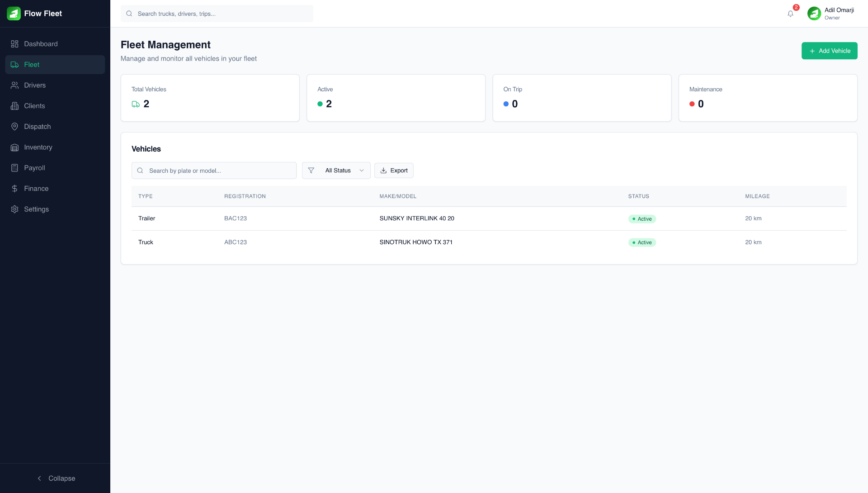Open the Drivers menu item
Viewport: 868px width, 493px height.
(55, 85)
